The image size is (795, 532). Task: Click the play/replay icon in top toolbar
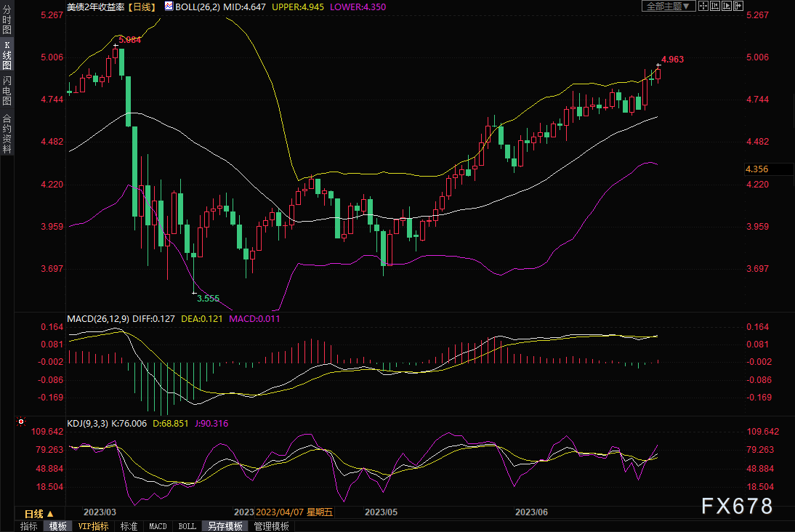tap(727, 6)
